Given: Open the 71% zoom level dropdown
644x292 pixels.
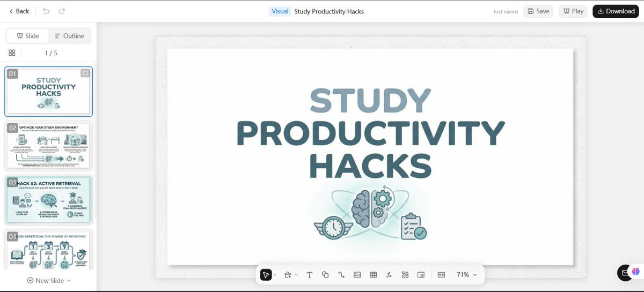Looking at the screenshot, I should [466, 275].
